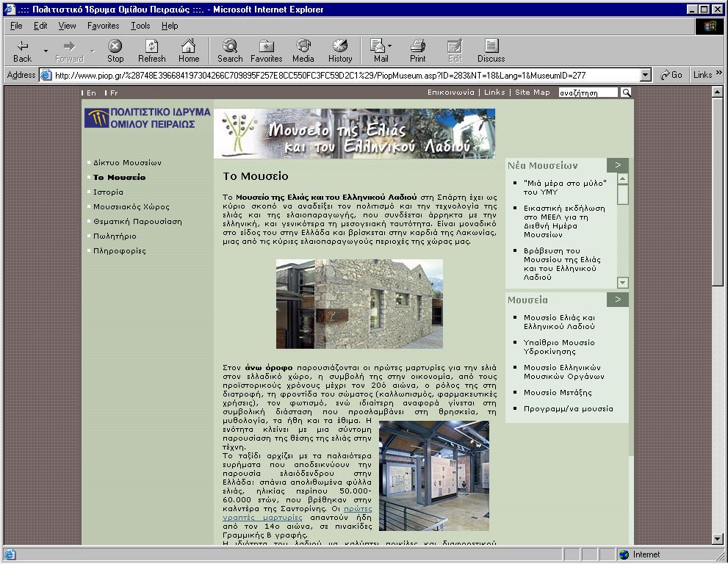
Task: Open the Forward history dropdown arrow
Action: (x=92, y=51)
